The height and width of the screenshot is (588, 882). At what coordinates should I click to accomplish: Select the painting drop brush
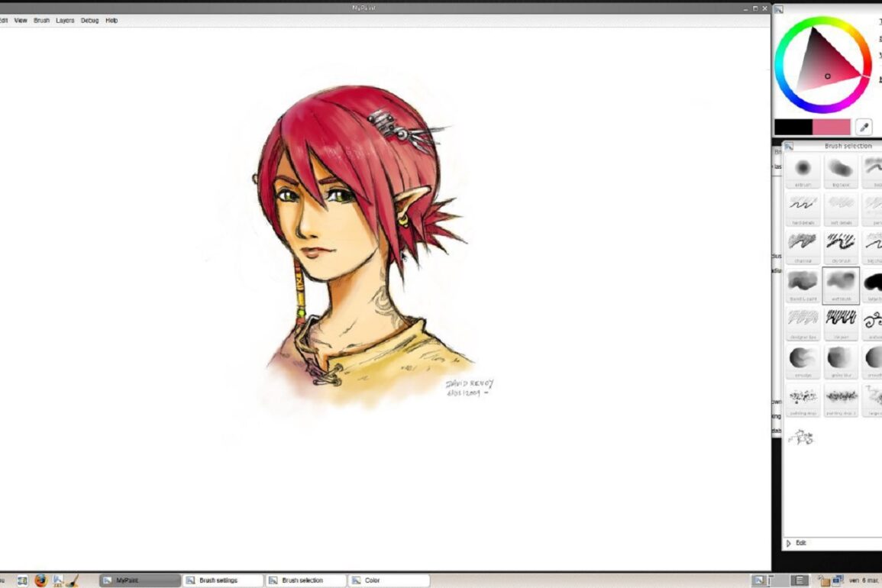click(x=803, y=396)
